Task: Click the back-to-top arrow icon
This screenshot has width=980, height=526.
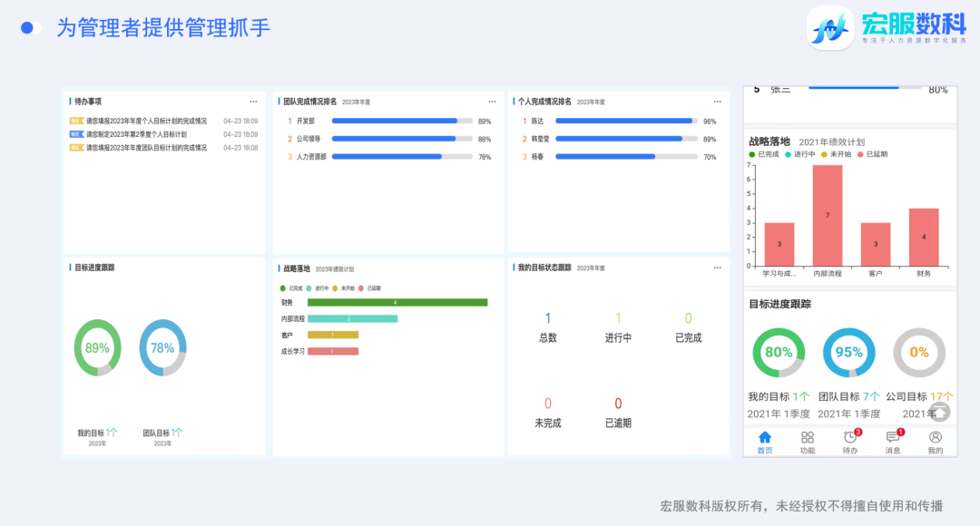Action: 939,411
